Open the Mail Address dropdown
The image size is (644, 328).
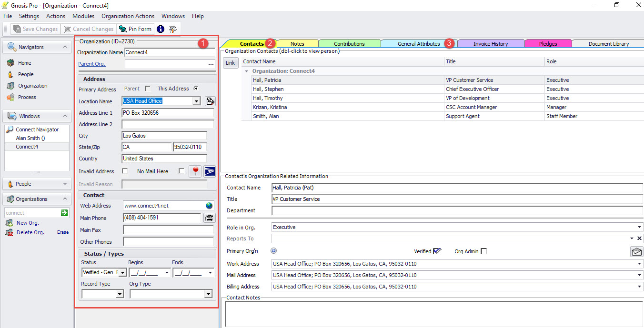coord(639,275)
